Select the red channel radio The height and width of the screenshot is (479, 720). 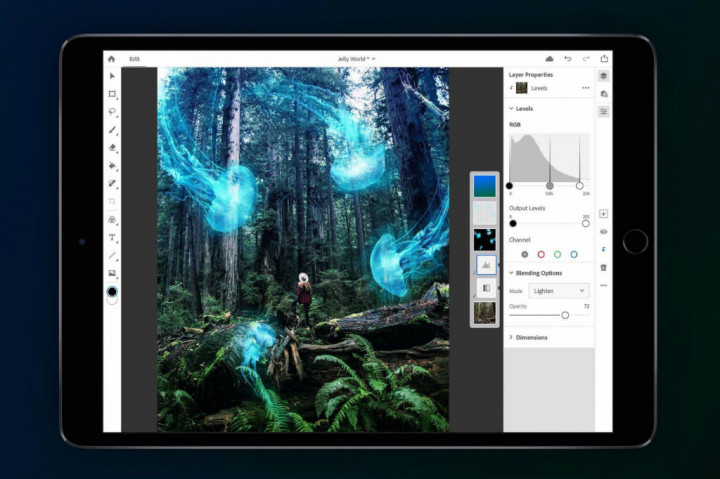pos(541,254)
